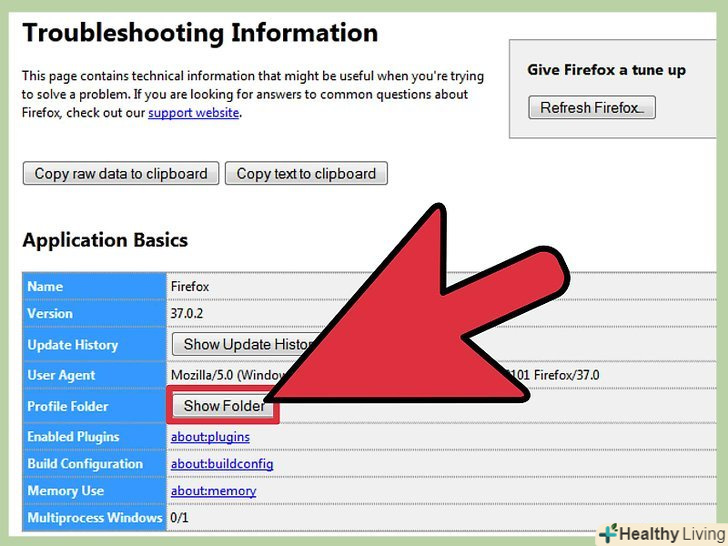Image resolution: width=728 pixels, height=546 pixels.
Task: Open the about:plugins link
Action: (x=210, y=437)
